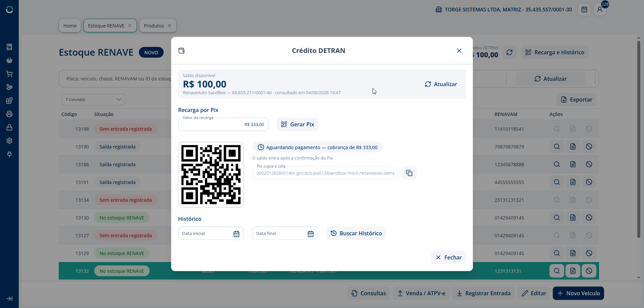Click the Novo Veículo button

[x=579, y=293]
